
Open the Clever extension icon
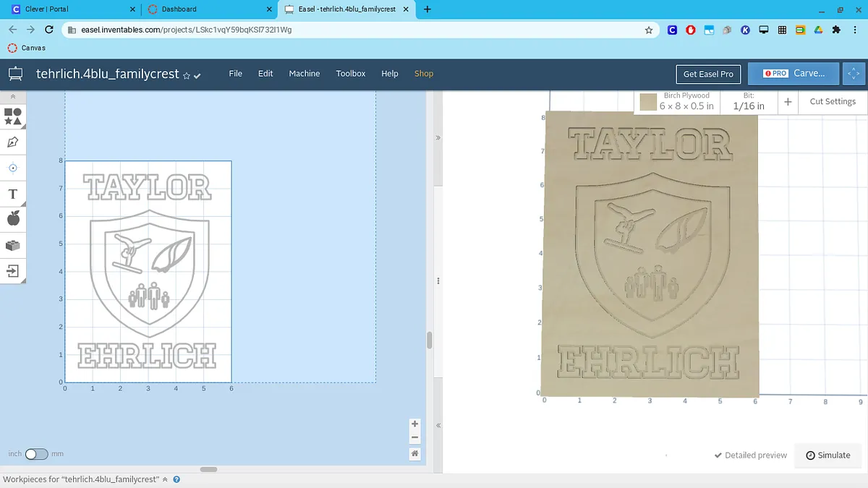tap(672, 30)
